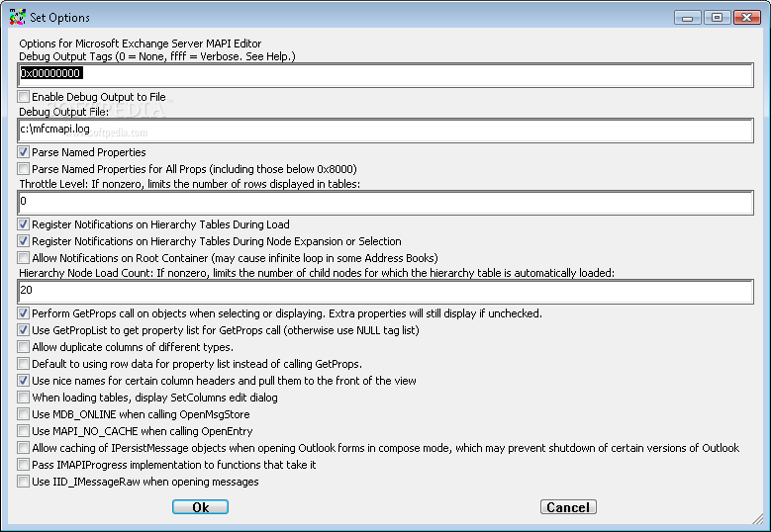Enable Default to using row data option
This screenshot has height=532, width=771.
tap(23, 363)
